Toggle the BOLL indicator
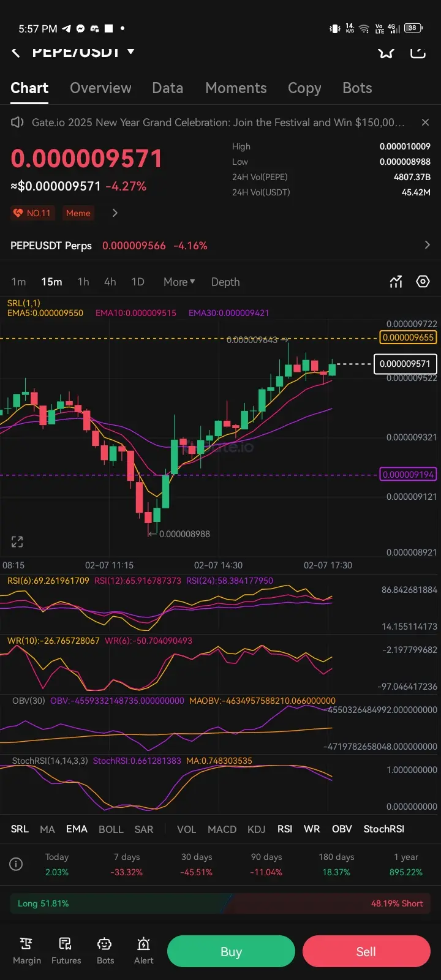Image resolution: width=441 pixels, height=980 pixels. pyautogui.click(x=111, y=829)
